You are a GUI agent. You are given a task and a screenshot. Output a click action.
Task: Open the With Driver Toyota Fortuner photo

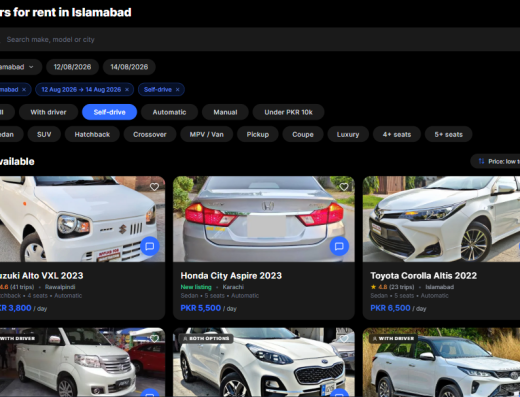441,362
